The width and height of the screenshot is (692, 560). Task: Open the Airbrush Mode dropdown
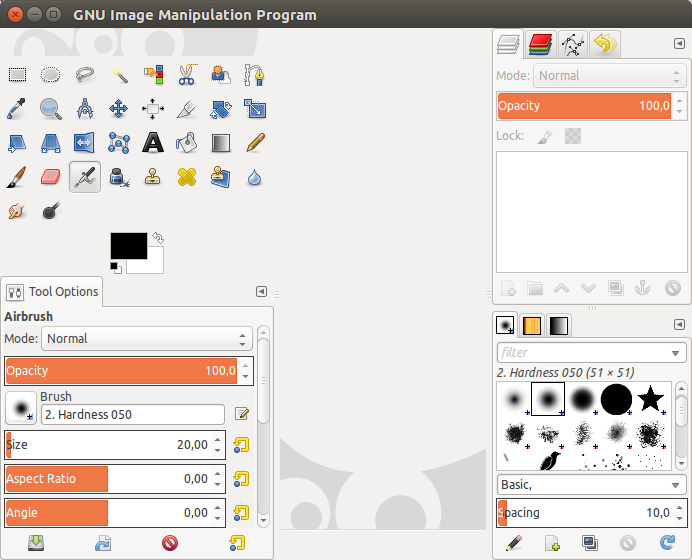(147, 338)
